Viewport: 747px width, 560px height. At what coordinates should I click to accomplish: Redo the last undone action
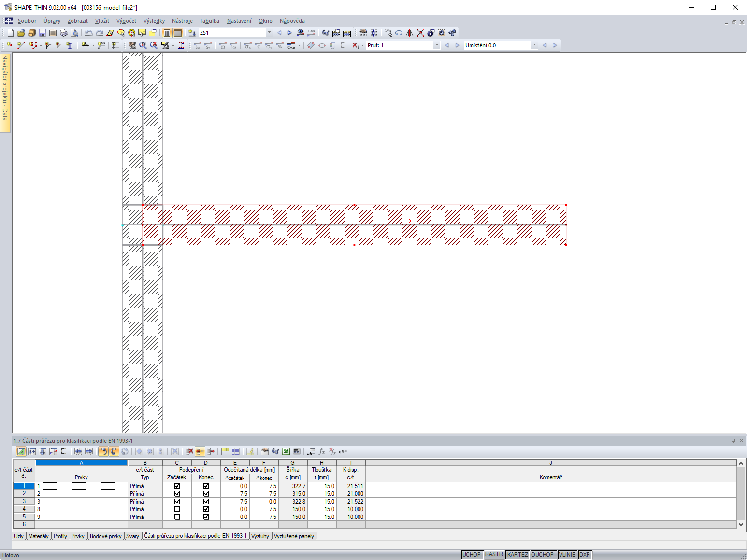coord(100,33)
